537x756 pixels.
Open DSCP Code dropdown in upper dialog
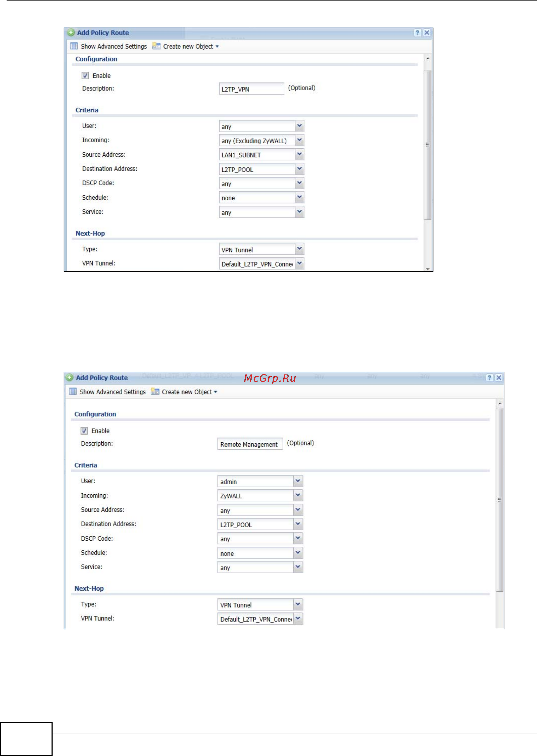pos(299,183)
